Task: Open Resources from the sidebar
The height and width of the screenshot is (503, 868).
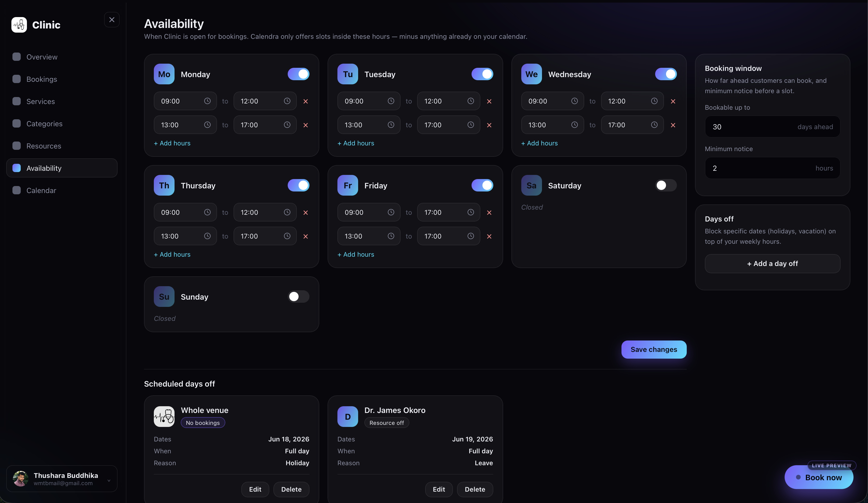Action: click(62, 146)
